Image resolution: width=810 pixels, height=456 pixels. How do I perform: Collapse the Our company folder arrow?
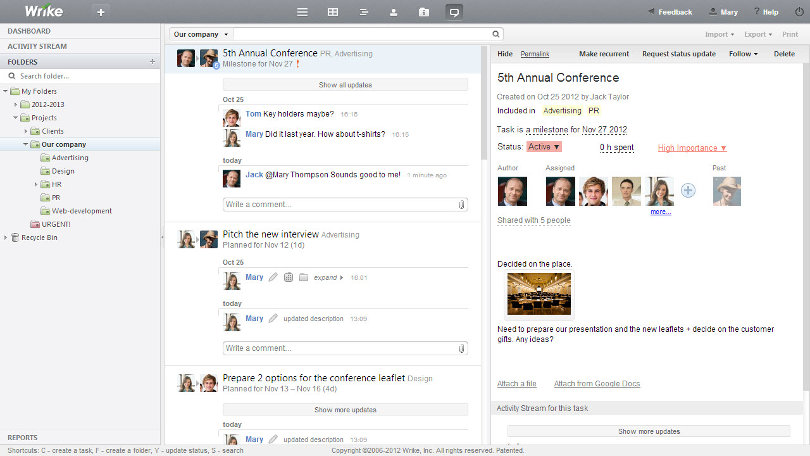click(25, 145)
